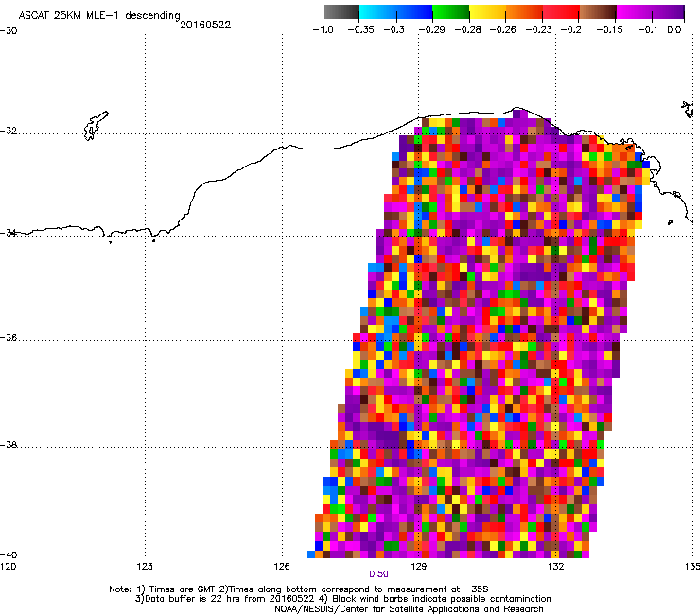Click the legend value -0.15

point(609,30)
